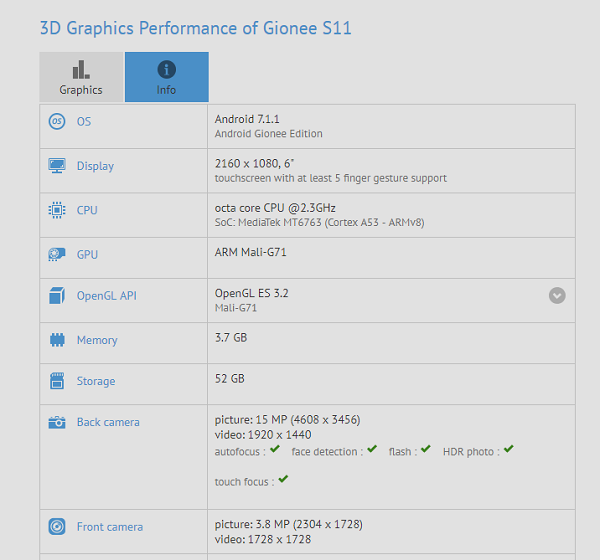Click the 'Android Gionee Edition' subtitle

[x=269, y=134]
